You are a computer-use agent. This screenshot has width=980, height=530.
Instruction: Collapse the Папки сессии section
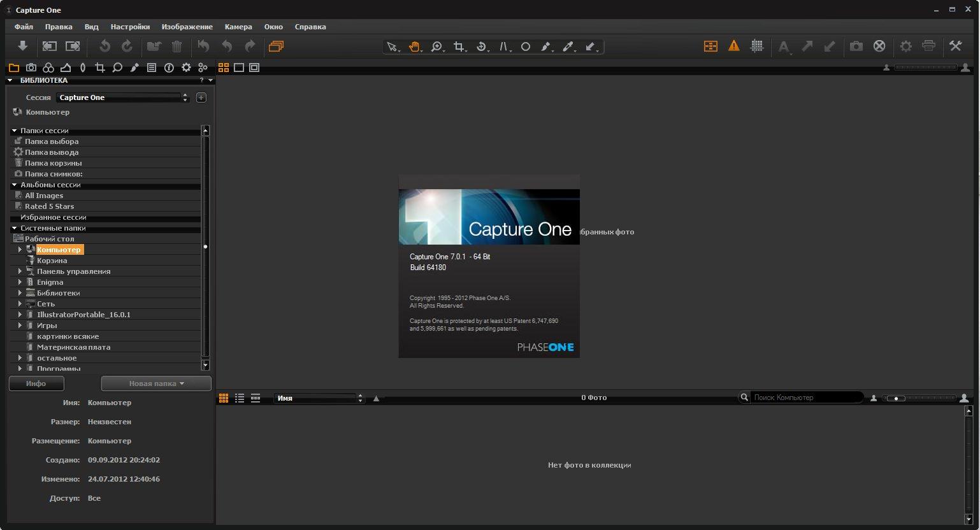click(x=15, y=131)
